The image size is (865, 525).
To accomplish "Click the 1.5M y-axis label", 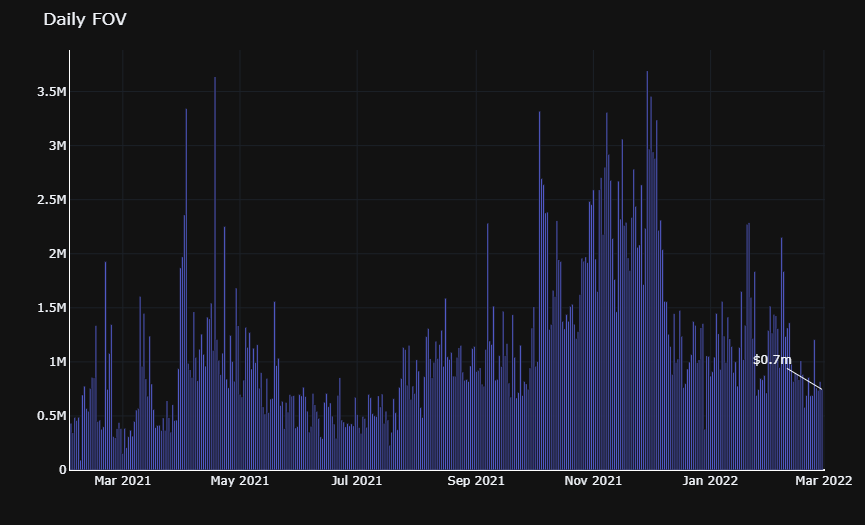I will pos(51,308).
